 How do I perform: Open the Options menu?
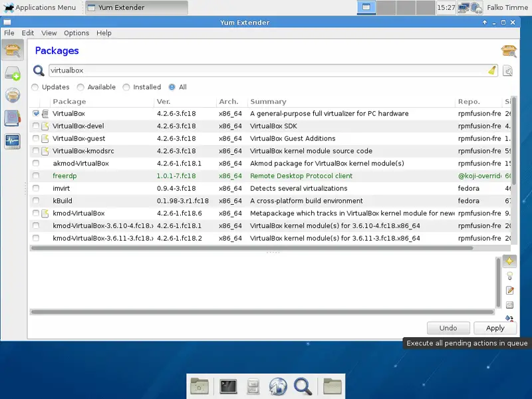coord(76,33)
